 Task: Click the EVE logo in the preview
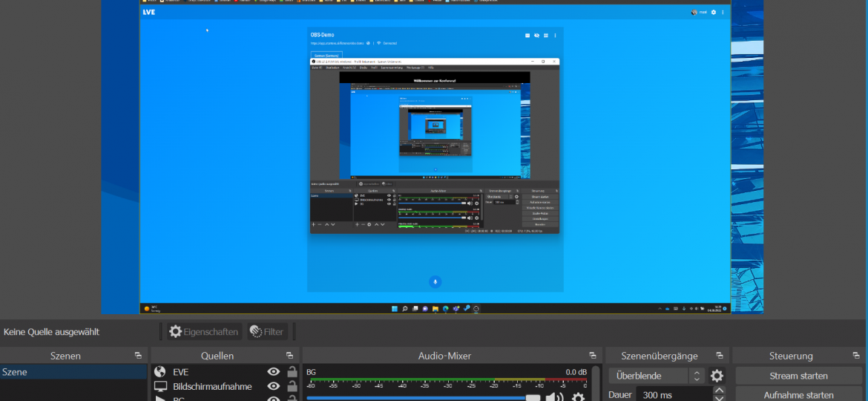(149, 12)
